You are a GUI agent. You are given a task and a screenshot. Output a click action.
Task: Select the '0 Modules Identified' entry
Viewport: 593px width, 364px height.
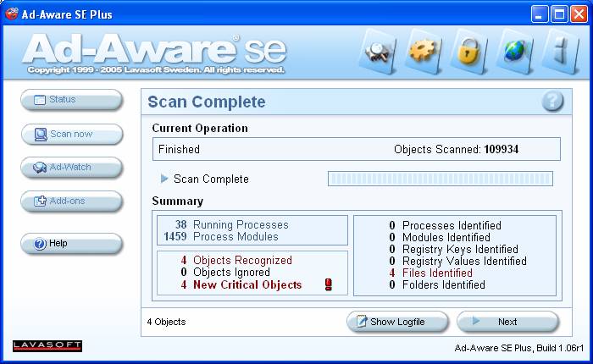tap(440, 237)
